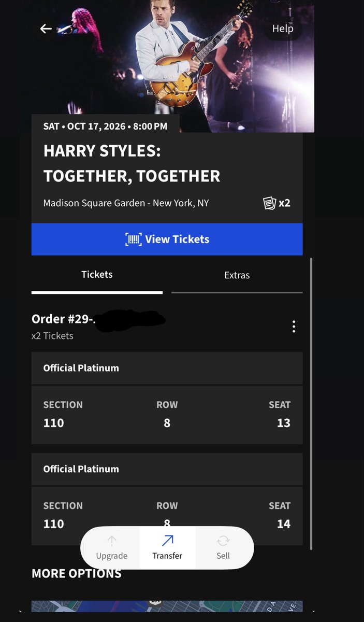The image size is (364, 622).
Task: Select the first Official Platinum header
Action: click(167, 368)
